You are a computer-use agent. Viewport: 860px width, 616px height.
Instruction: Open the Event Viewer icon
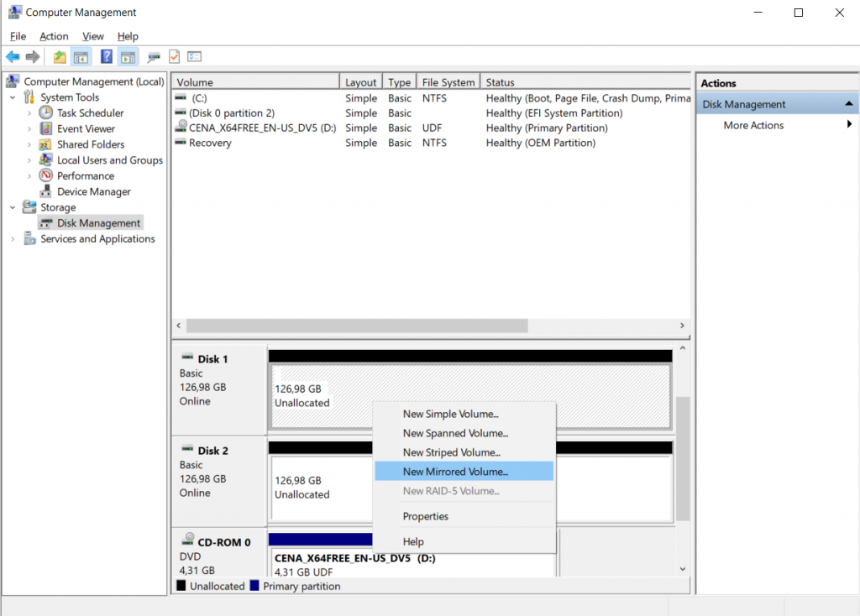coord(46,128)
